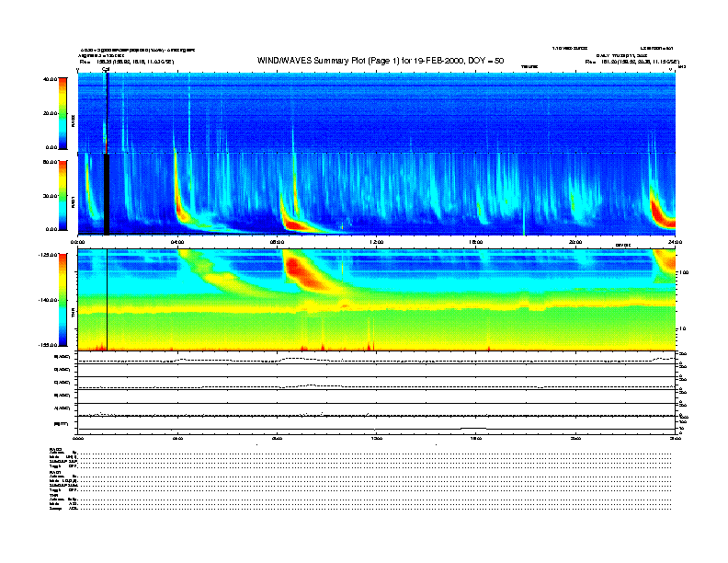Click the WIND/WAVES Summary Plot title
Viewport: 728px width, 563px height.
[381, 61]
